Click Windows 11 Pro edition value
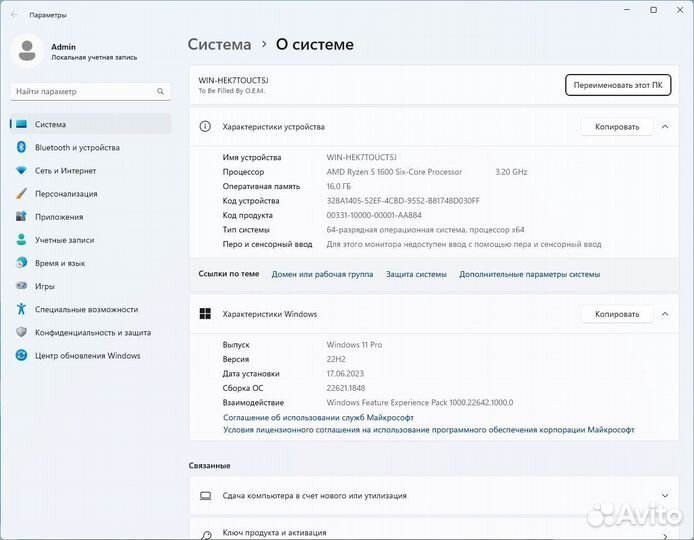Viewport: 694px width, 540px height. (354, 344)
